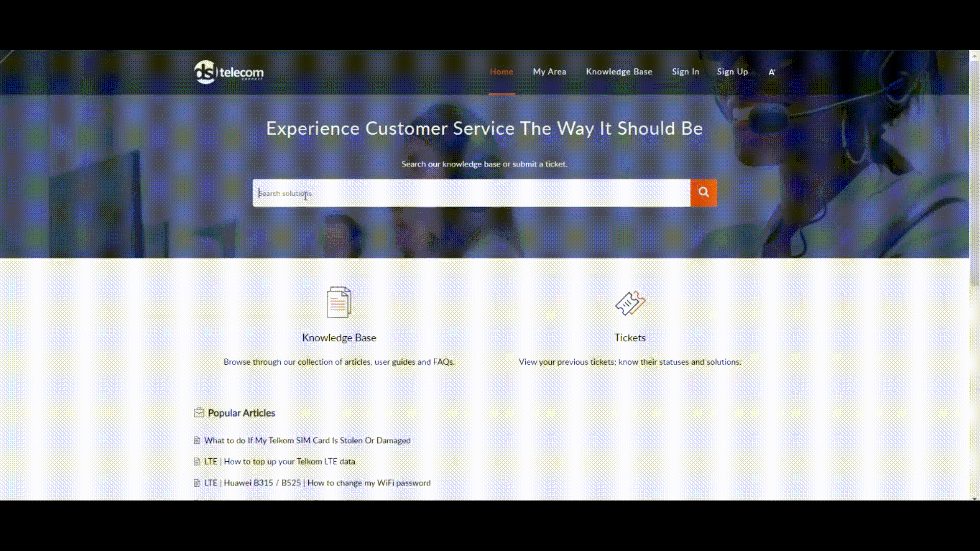Click the DS Telecom logo
980x551 pixels.
(229, 72)
